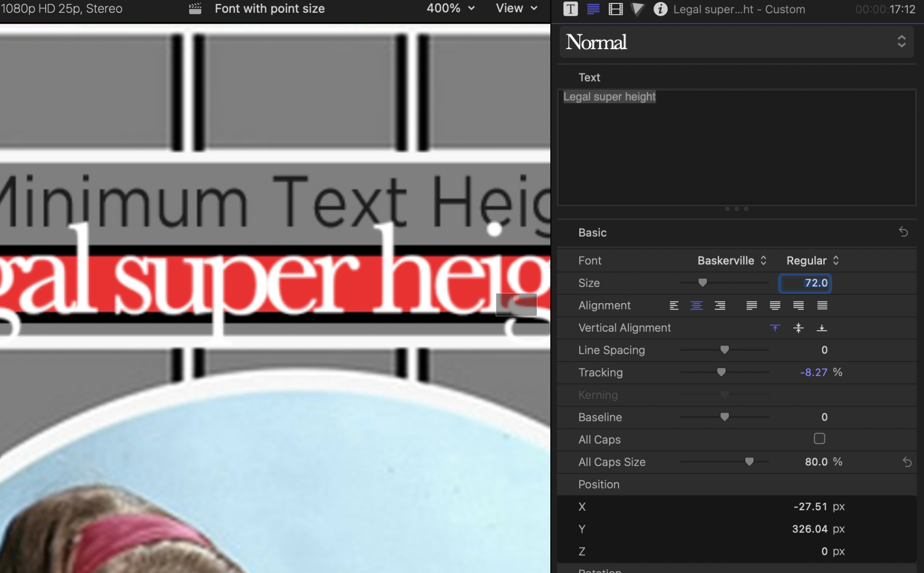Fully justify the text
924x573 pixels.
pos(822,306)
